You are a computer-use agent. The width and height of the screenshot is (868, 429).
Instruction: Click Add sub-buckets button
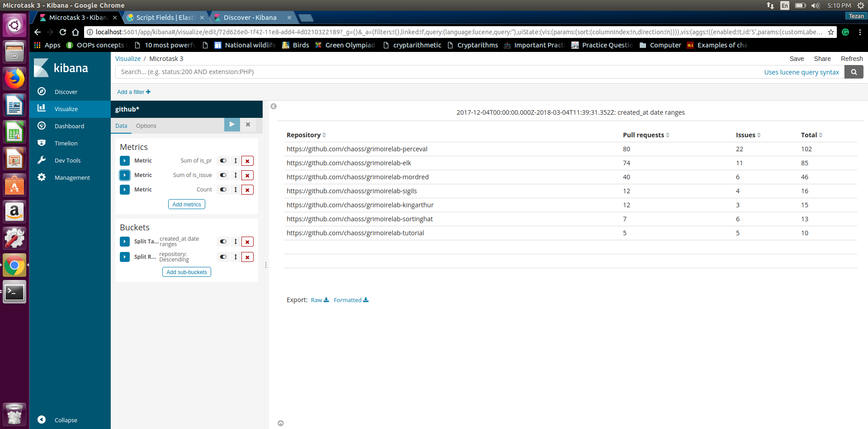(x=187, y=272)
